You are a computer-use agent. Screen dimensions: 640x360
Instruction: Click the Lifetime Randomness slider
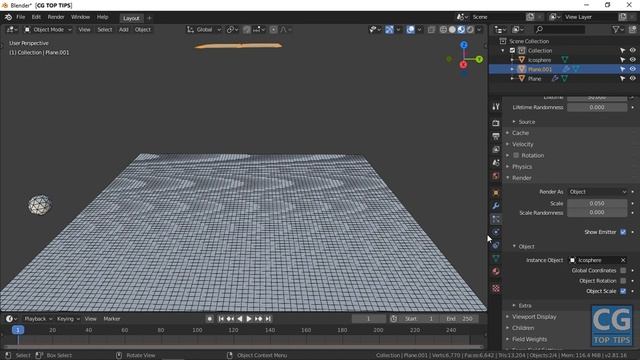click(597, 107)
